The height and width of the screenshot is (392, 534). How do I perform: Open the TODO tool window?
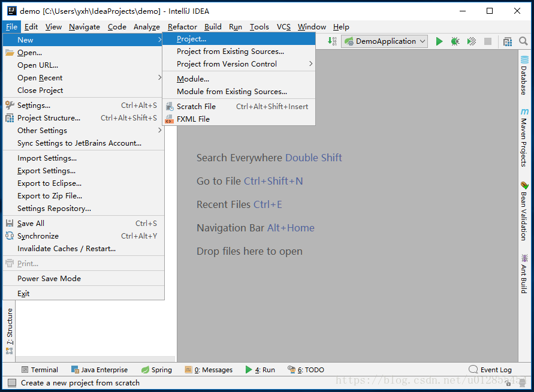(x=306, y=370)
